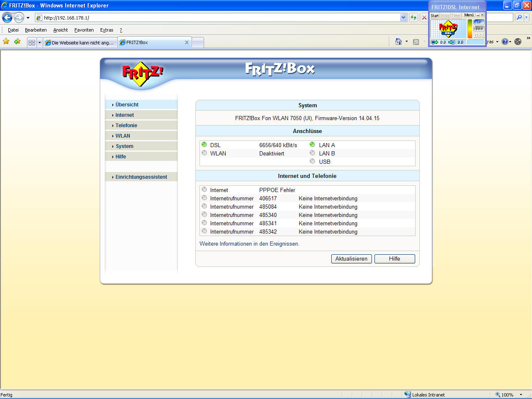The height and width of the screenshot is (399, 532).
Task: Open the recent pages dropdown beside Forward
Action: [x=28, y=18]
